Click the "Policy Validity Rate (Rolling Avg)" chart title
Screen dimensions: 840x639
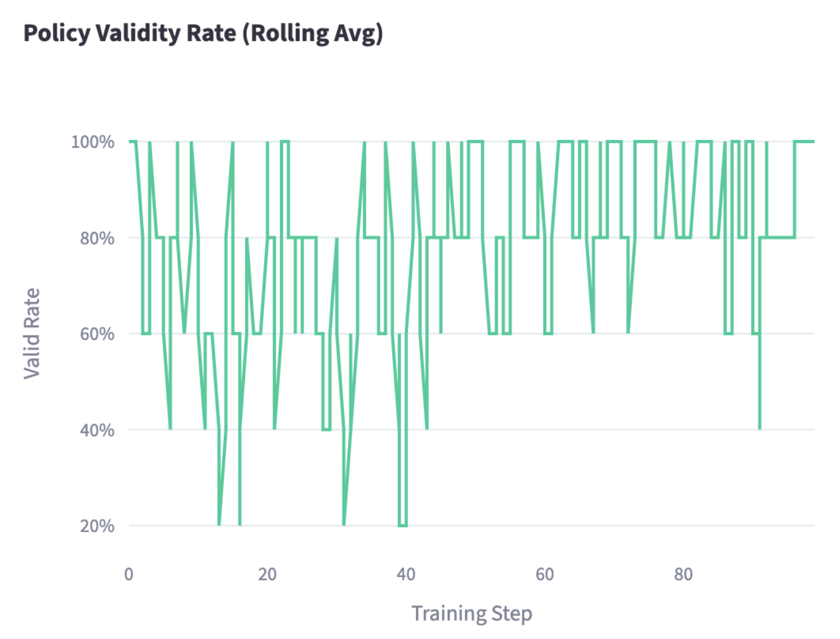(x=203, y=33)
